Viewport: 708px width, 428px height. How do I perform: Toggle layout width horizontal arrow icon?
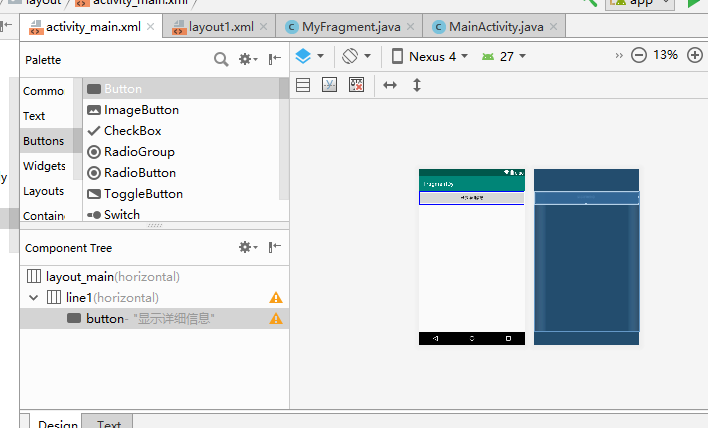(x=390, y=85)
